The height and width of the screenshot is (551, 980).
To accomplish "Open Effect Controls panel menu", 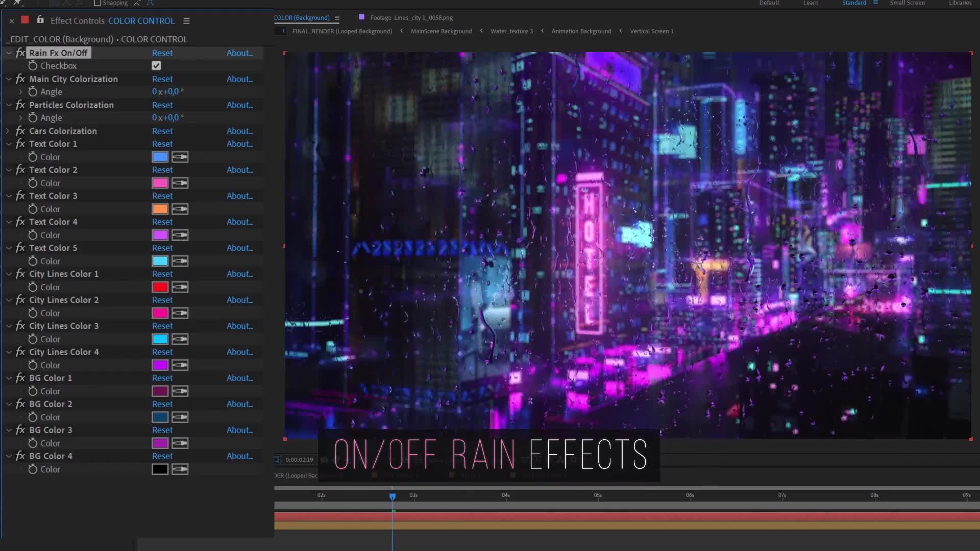I will tap(186, 21).
